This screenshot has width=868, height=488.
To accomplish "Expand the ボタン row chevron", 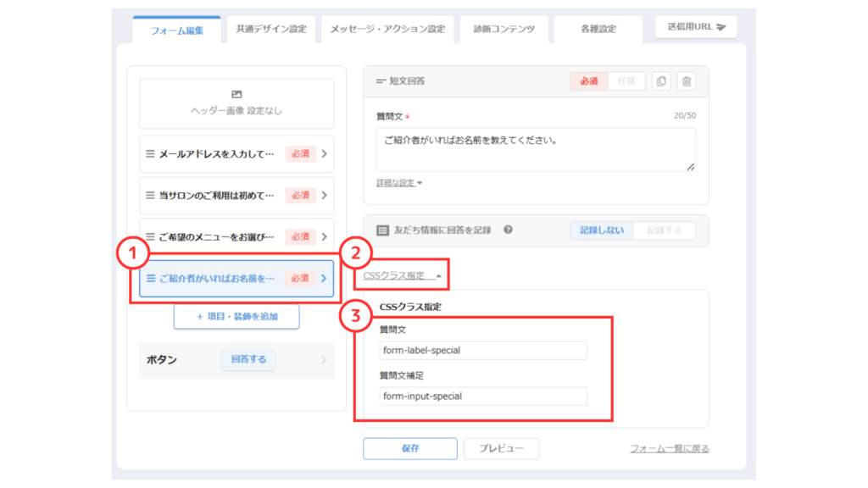I will [322, 360].
